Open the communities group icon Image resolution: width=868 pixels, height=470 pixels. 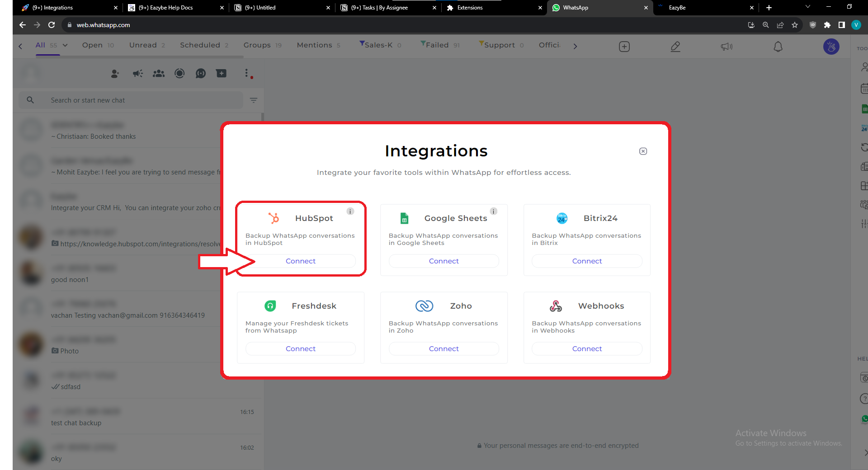tap(159, 74)
